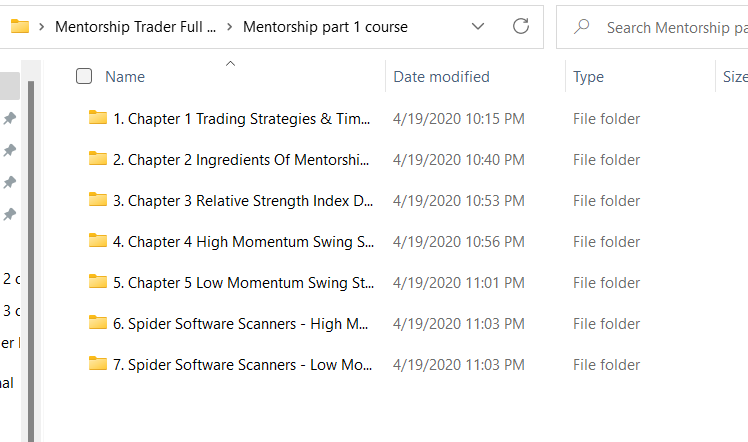748x442 pixels.
Task: Click the Chapter 3 Relative Strength Index folder icon
Action: coord(98,200)
